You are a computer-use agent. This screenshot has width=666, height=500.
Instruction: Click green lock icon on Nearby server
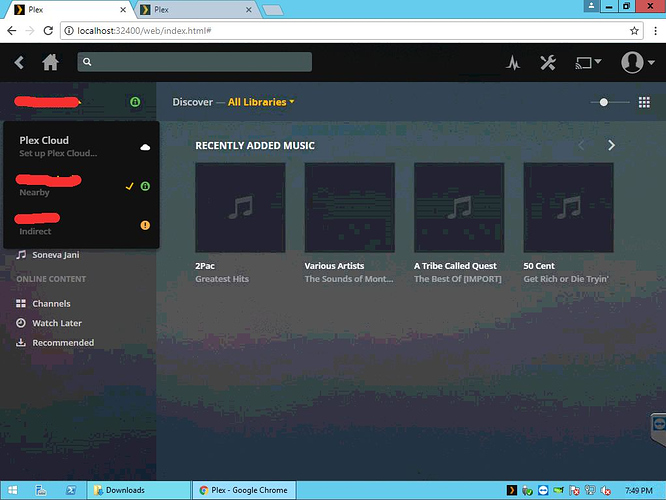[145, 186]
